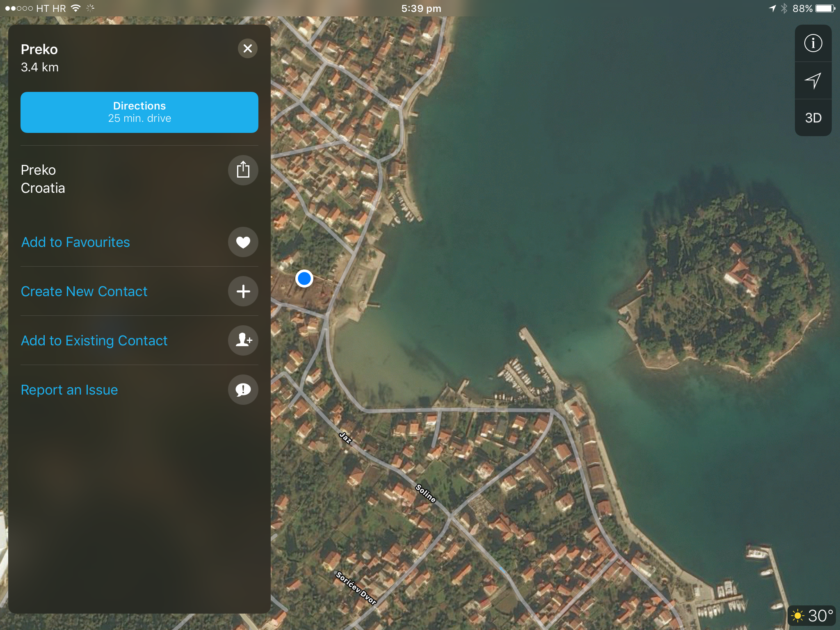Open the map info settings icon

(x=813, y=43)
